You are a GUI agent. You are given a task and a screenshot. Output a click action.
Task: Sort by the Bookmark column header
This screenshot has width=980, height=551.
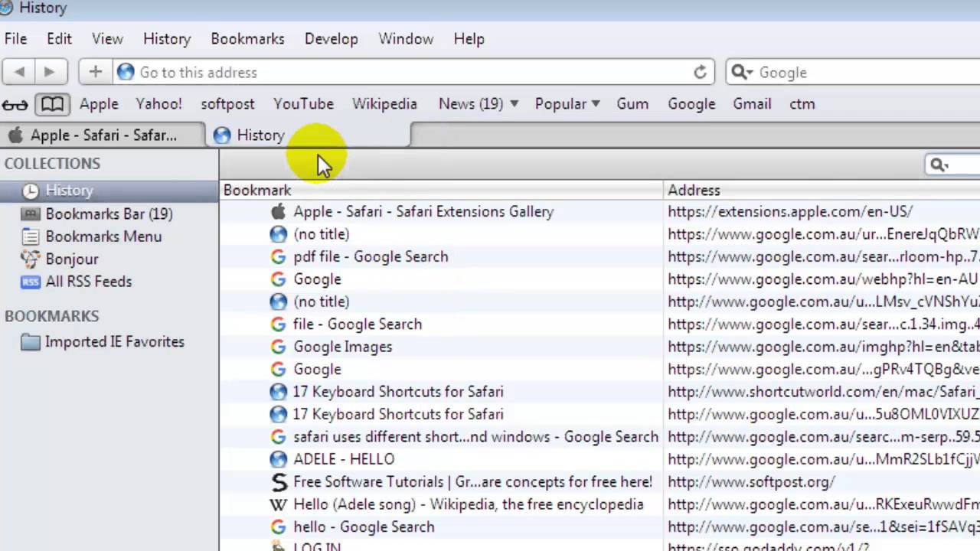coord(442,191)
